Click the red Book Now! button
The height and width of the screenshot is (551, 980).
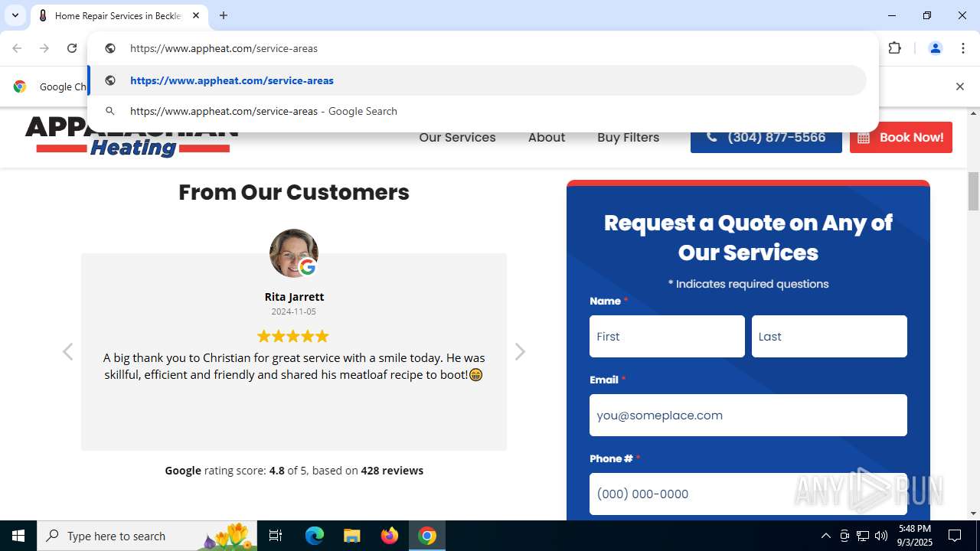[x=901, y=138]
